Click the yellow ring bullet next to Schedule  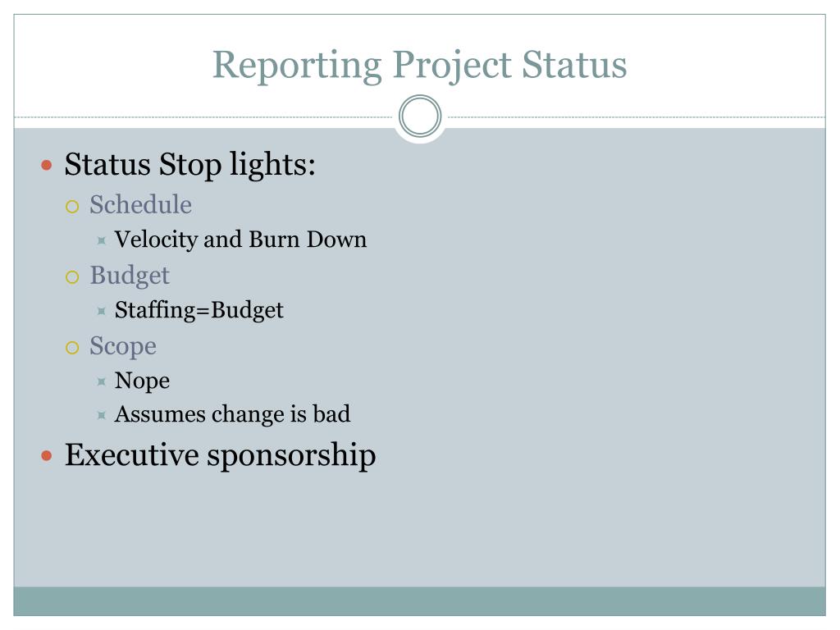point(72,207)
